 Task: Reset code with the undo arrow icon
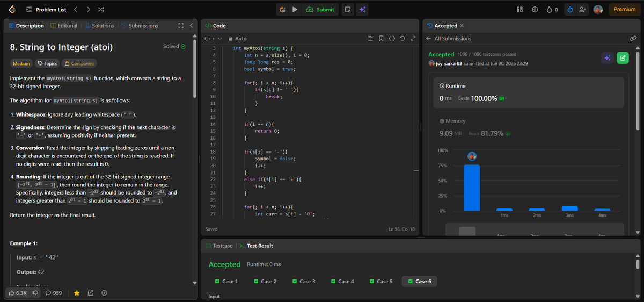click(x=402, y=39)
